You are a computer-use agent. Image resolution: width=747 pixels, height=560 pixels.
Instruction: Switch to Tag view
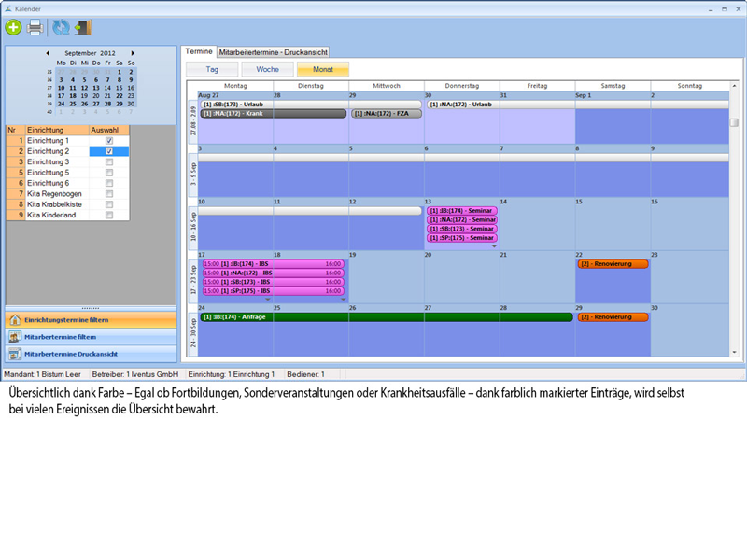pyautogui.click(x=212, y=69)
